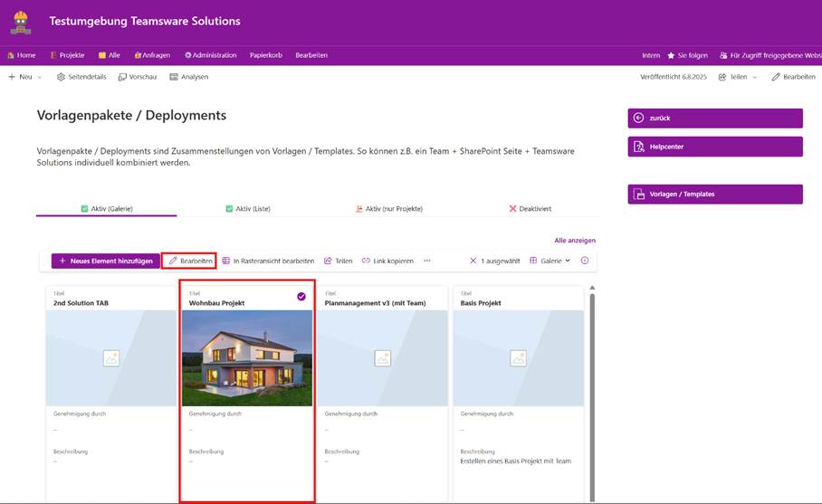822x504 pixels.
Task: Click Link kopieren chain icon
Action: 366,261
